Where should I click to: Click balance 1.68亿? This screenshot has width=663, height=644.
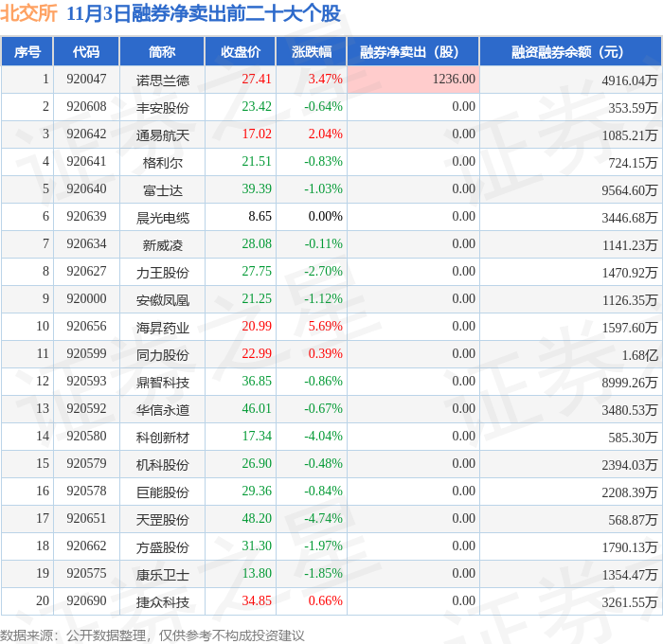click(x=639, y=355)
